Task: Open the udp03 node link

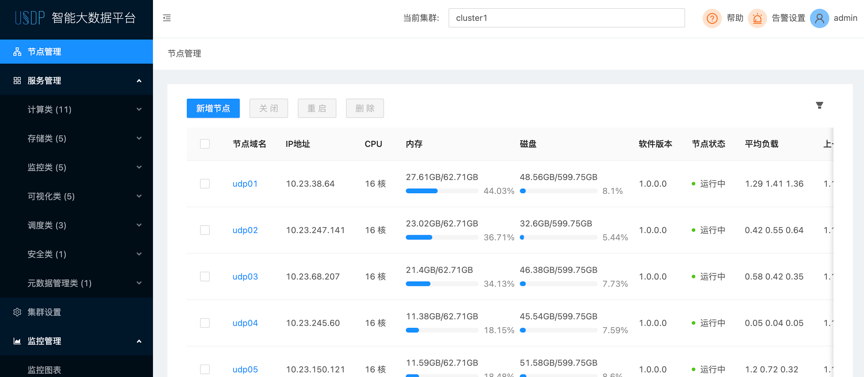Action: pyautogui.click(x=245, y=277)
